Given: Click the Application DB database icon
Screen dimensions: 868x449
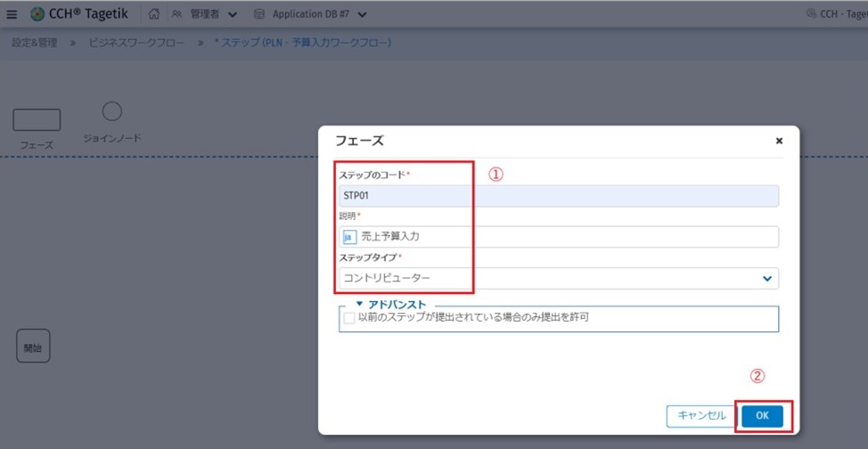Looking at the screenshot, I should [x=258, y=14].
